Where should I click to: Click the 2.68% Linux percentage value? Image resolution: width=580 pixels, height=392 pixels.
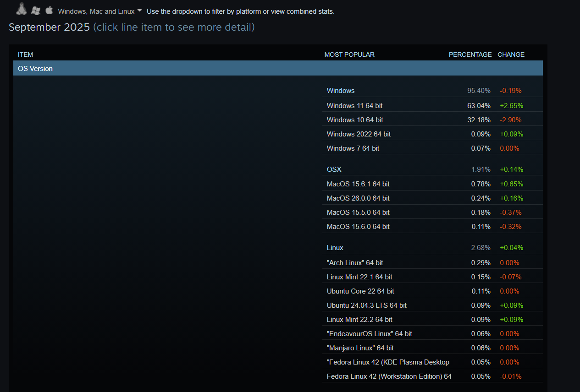481,247
